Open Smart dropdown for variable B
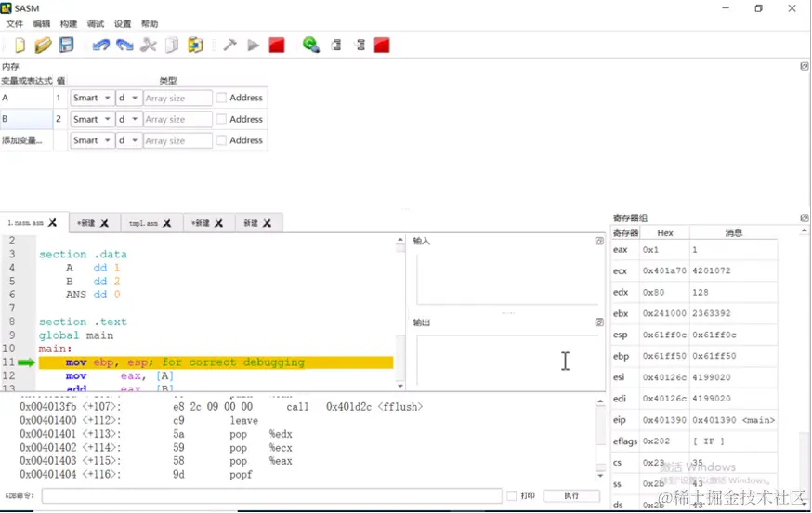This screenshot has height=513, width=812. (x=92, y=119)
